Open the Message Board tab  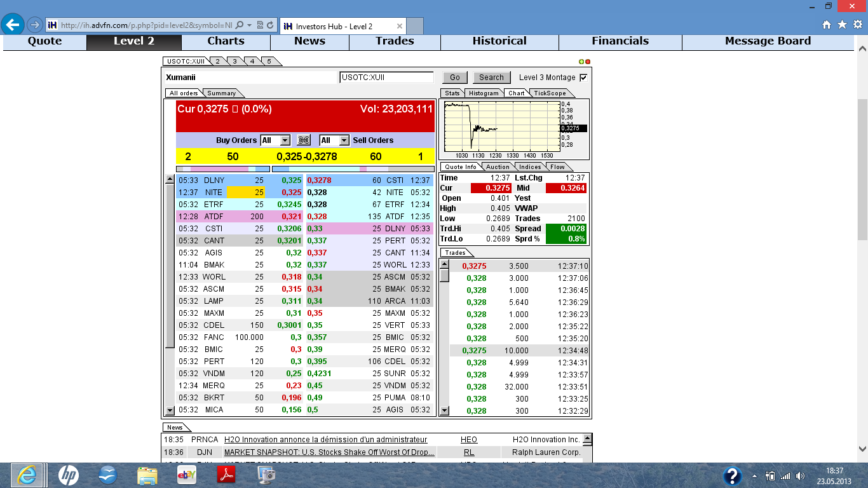(x=768, y=41)
